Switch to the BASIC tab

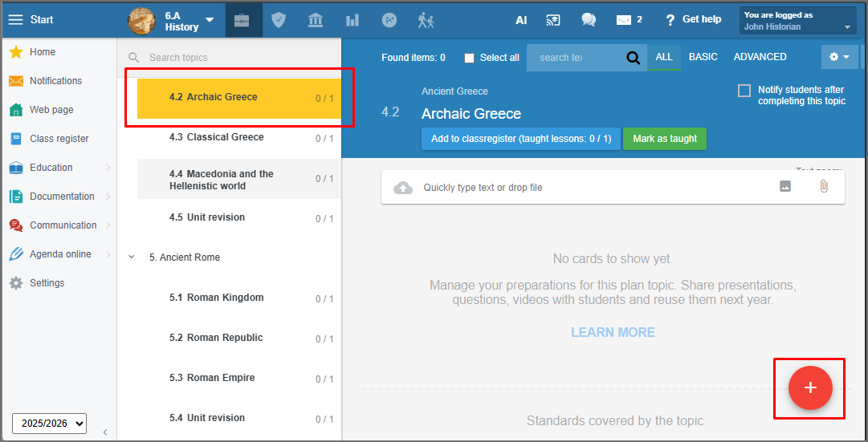703,57
